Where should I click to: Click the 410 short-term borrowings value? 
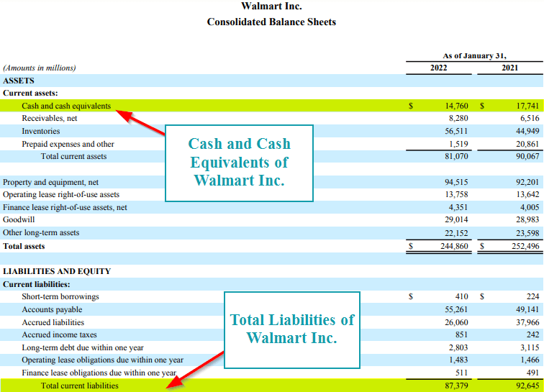coord(462,296)
